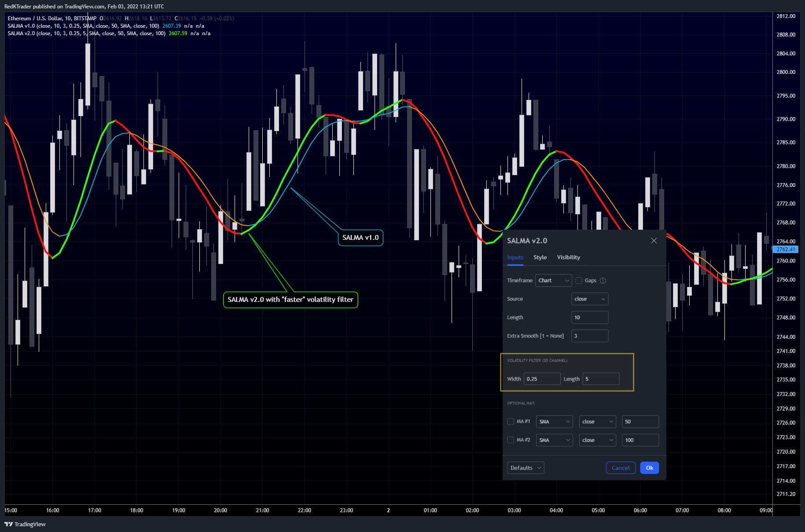Click the volatility filter Length input
This screenshot has height=532, width=805.
(601, 379)
